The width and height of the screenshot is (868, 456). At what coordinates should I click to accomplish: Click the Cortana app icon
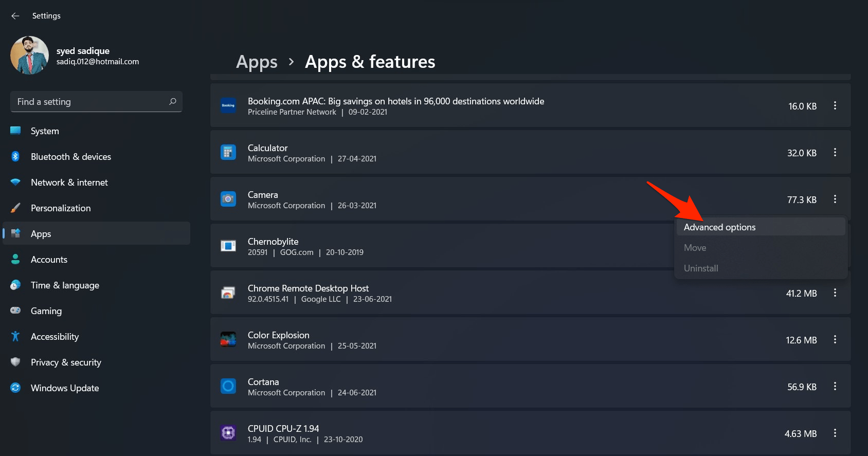[228, 386]
